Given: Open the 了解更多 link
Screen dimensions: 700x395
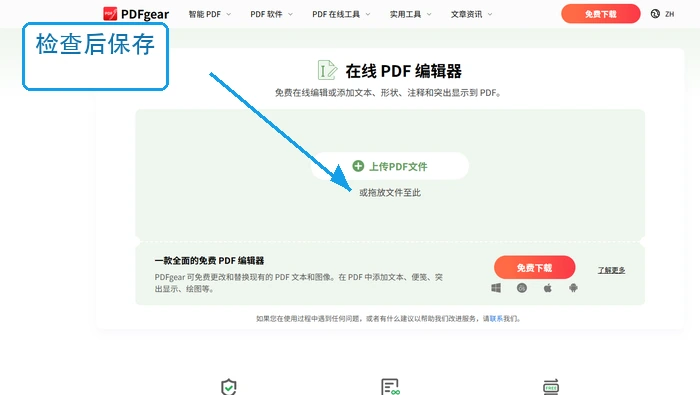Looking at the screenshot, I should click(611, 270).
